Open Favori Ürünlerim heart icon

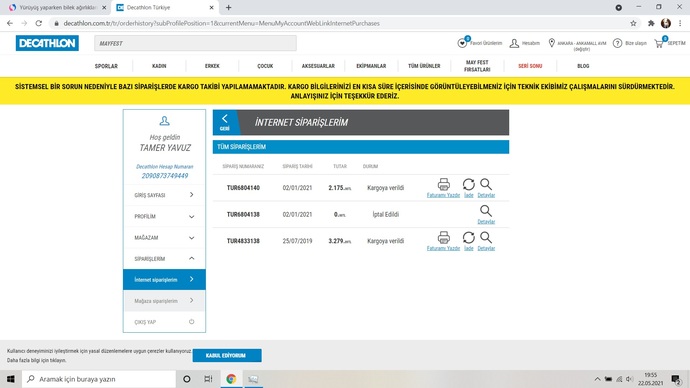(462, 43)
